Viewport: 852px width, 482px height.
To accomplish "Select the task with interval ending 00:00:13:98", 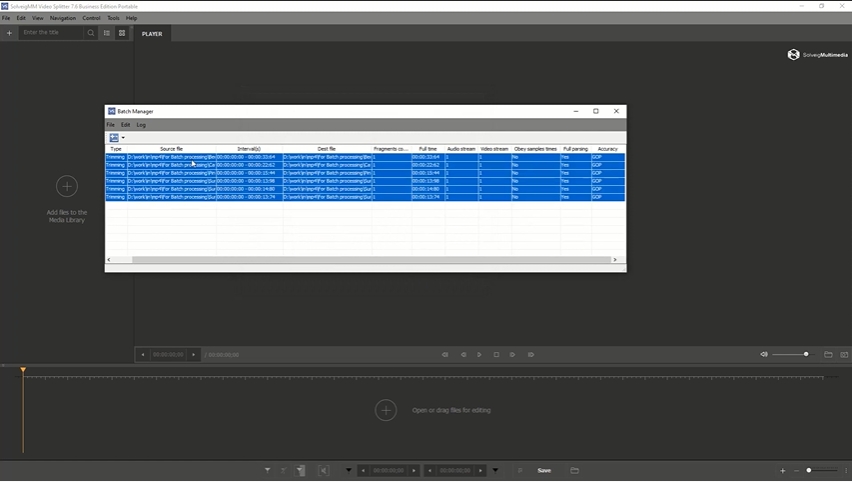I will pos(365,181).
